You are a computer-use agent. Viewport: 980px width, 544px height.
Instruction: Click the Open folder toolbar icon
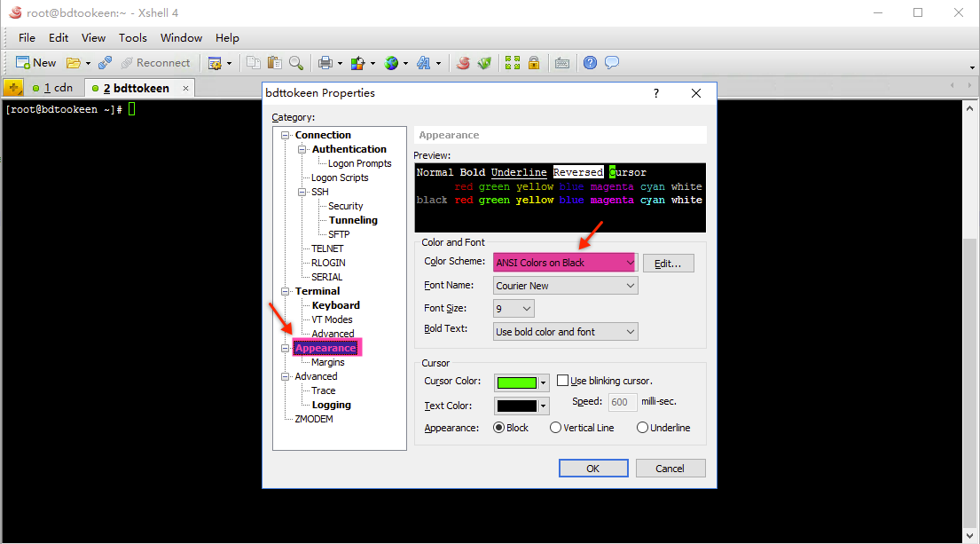74,63
